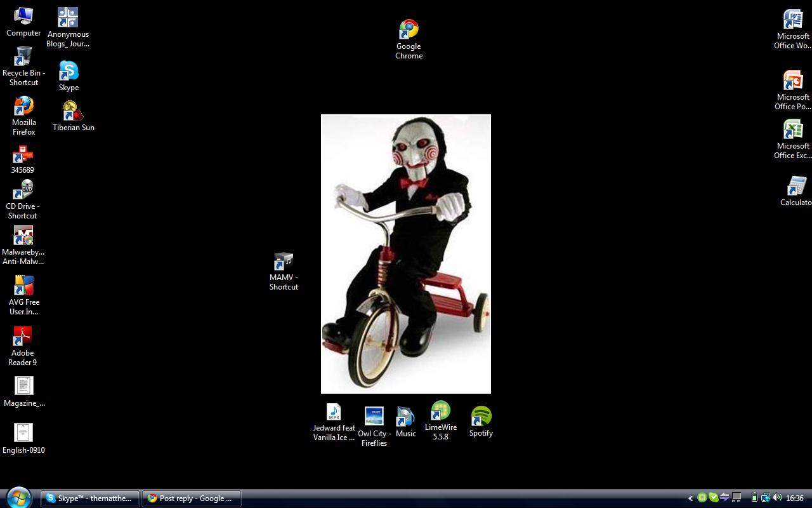812x508 pixels.
Task: Click the Skype status tray icon
Action: 714,498
